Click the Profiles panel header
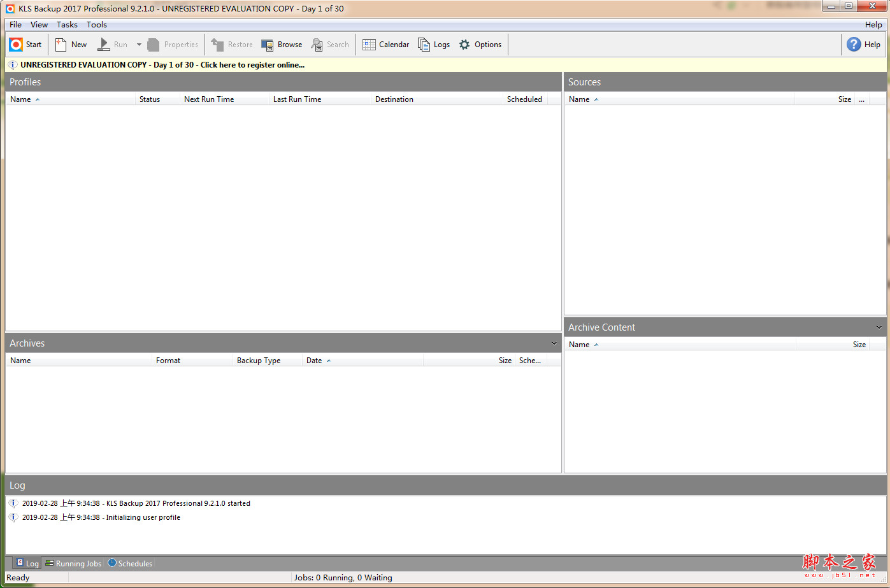Screen dimensions: 890x588 click(x=284, y=82)
